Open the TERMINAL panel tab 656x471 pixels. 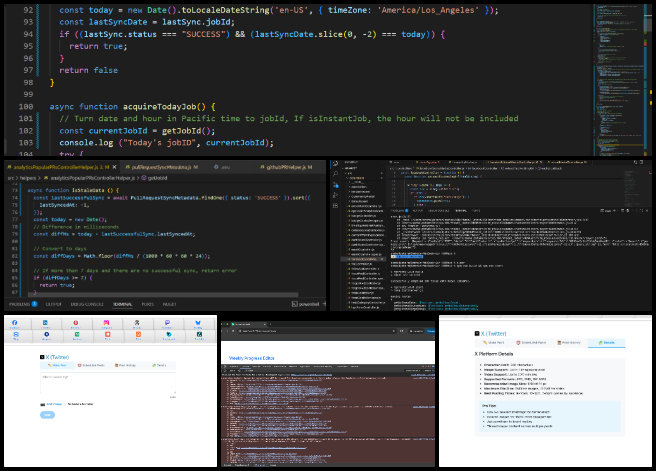123,304
